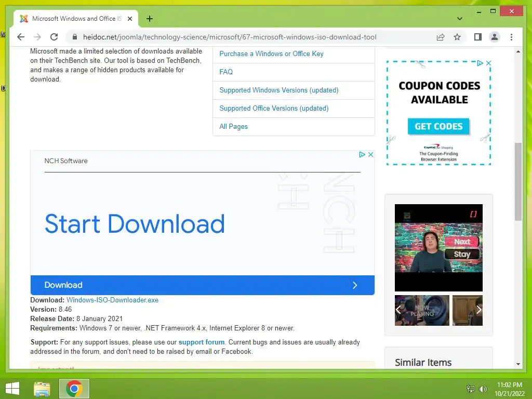Open the Windows Start menu
Screen dimensions: 532x399
coord(12,389)
